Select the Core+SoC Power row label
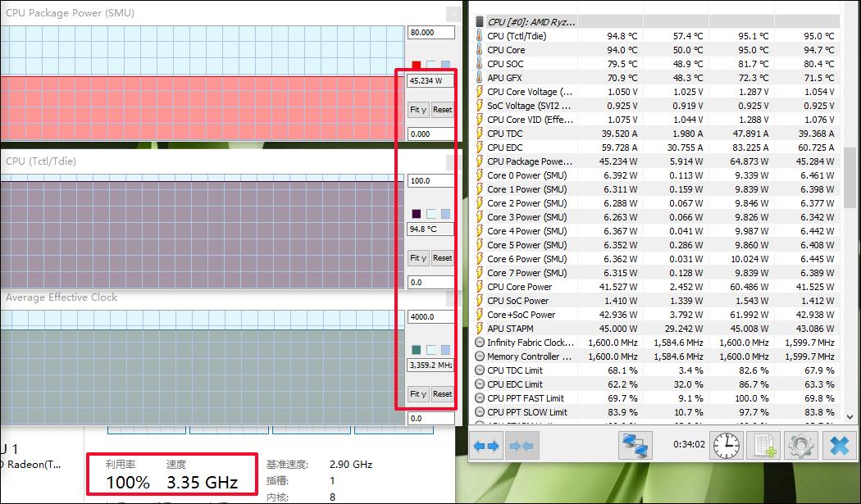Image resolution: width=861 pixels, height=504 pixels. tap(521, 315)
